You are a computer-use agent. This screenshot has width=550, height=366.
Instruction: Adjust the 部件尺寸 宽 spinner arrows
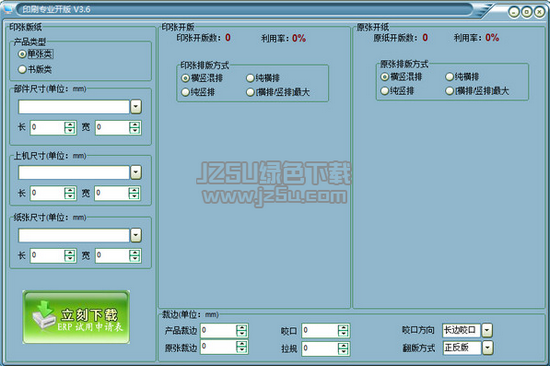135,128
